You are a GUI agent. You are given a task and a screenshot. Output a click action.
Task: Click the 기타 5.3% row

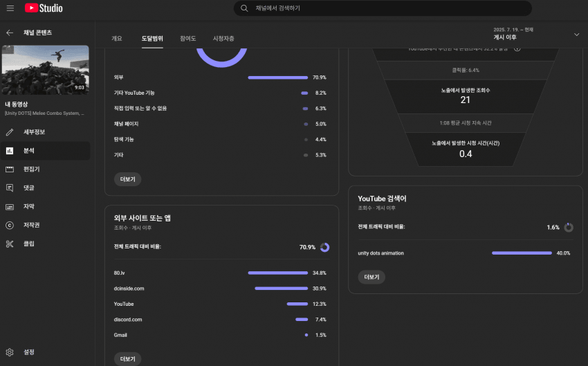[220, 155]
